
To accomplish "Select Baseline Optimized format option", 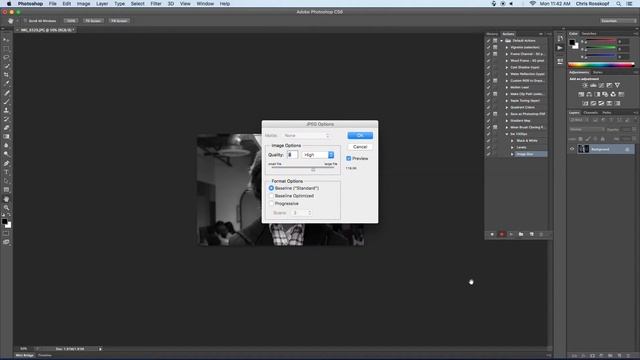I will click(x=271, y=196).
